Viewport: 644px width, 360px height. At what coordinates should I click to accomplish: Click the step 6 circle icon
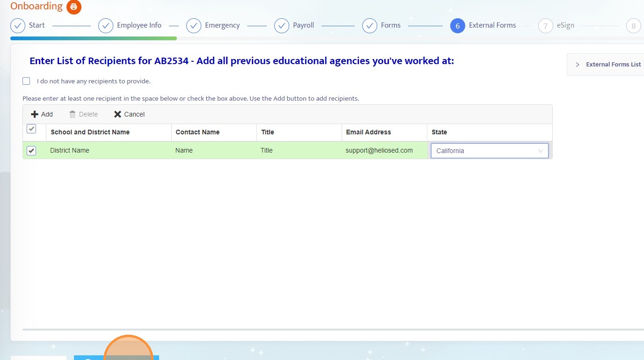point(458,26)
